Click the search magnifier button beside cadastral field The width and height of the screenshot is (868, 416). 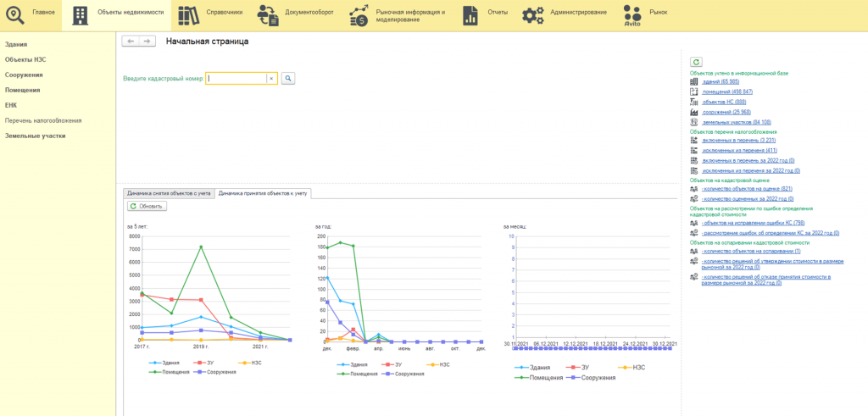point(288,79)
